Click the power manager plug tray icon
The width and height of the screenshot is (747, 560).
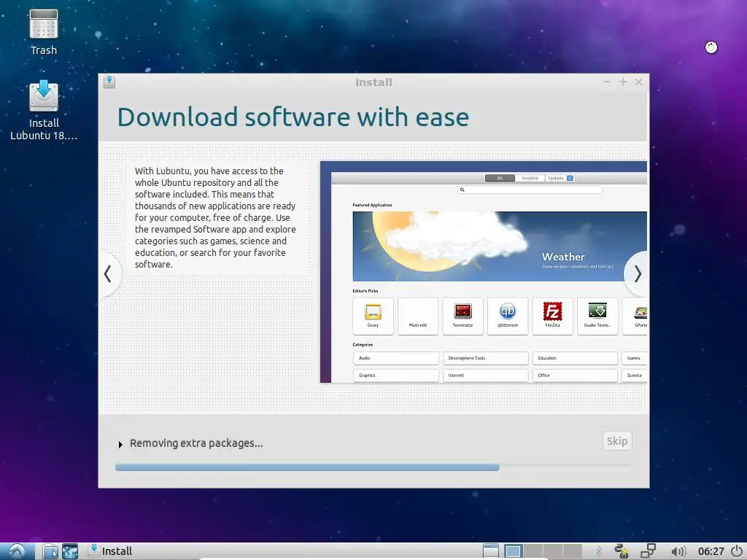tap(622, 551)
